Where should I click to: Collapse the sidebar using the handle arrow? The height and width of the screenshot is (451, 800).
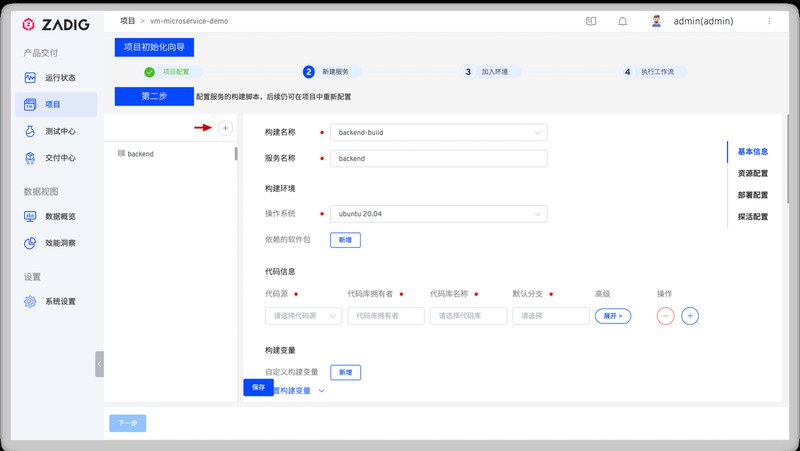point(99,363)
